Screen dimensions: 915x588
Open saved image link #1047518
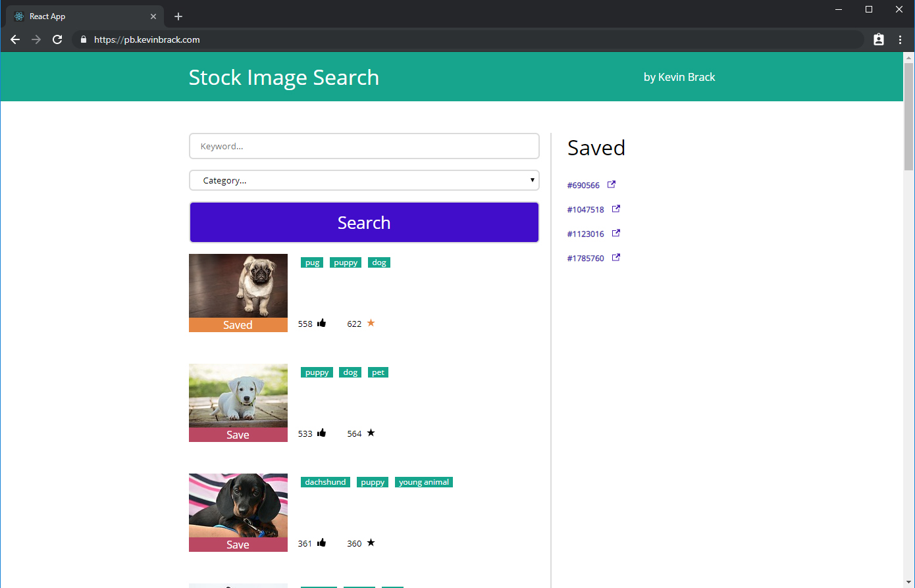tap(585, 210)
